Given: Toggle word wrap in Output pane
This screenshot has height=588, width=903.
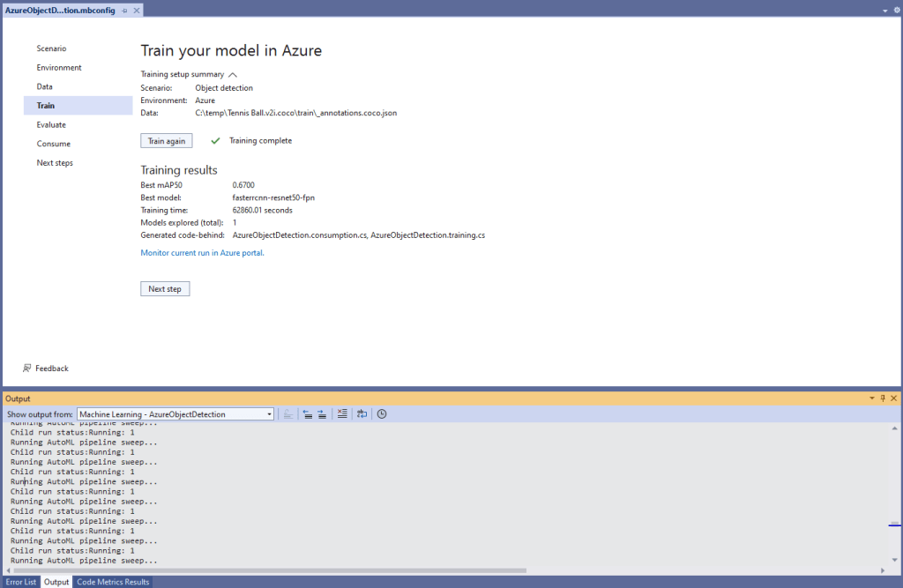Looking at the screenshot, I should 362,413.
